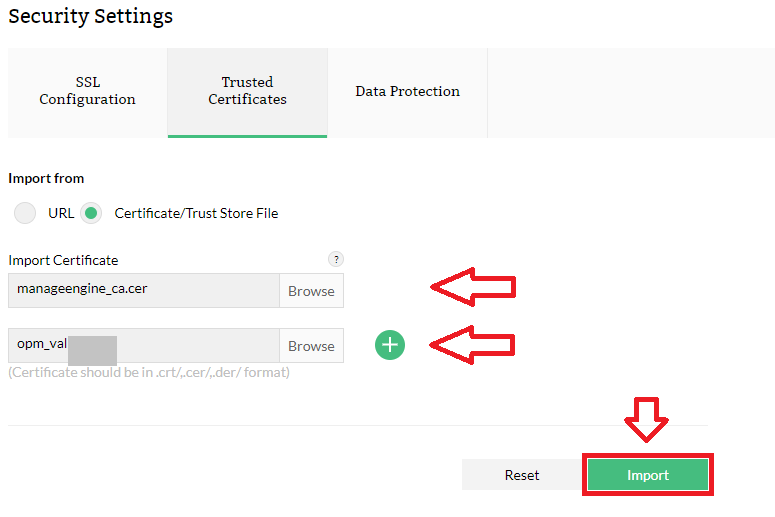Click the green plus add-certificate icon

[x=390, y=345]
